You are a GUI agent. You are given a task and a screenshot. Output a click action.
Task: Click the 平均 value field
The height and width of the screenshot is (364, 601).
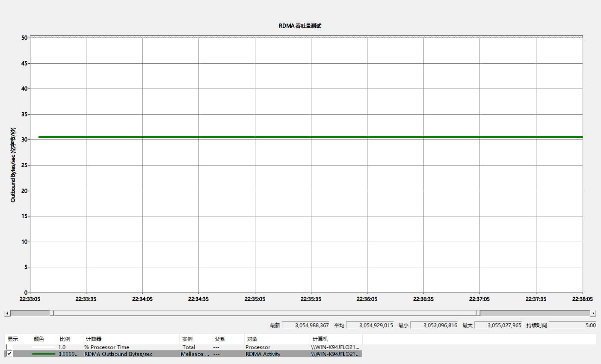tap(370, 326)
